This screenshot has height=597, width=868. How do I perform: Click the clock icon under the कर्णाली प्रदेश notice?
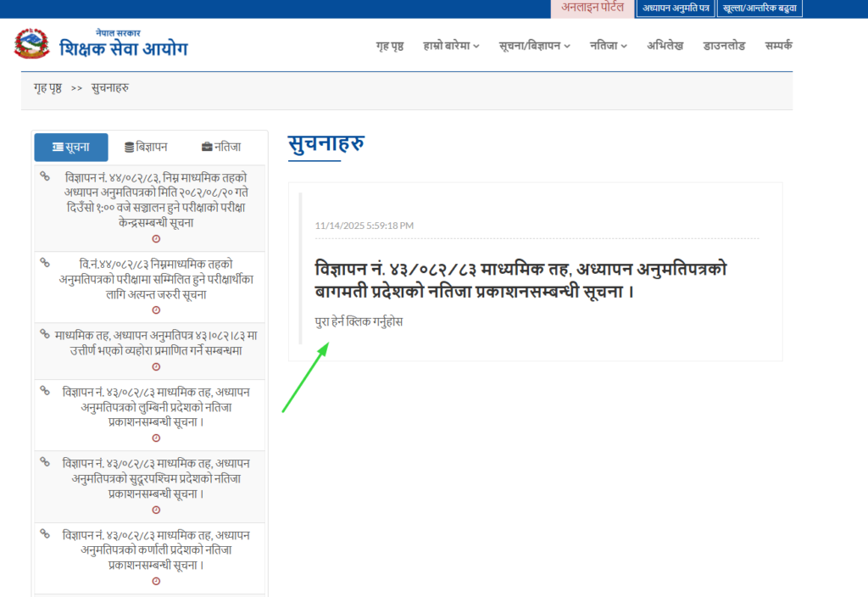tap(156, 581)
